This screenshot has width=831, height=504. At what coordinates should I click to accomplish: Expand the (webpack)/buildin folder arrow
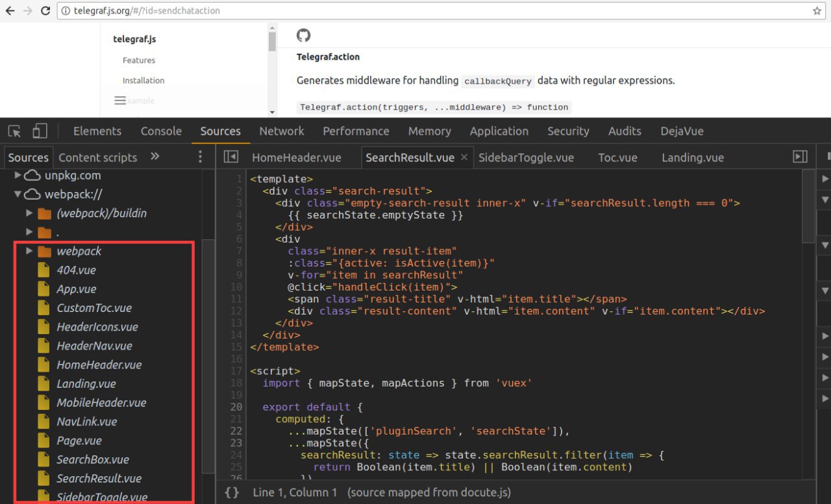(29, 213)
